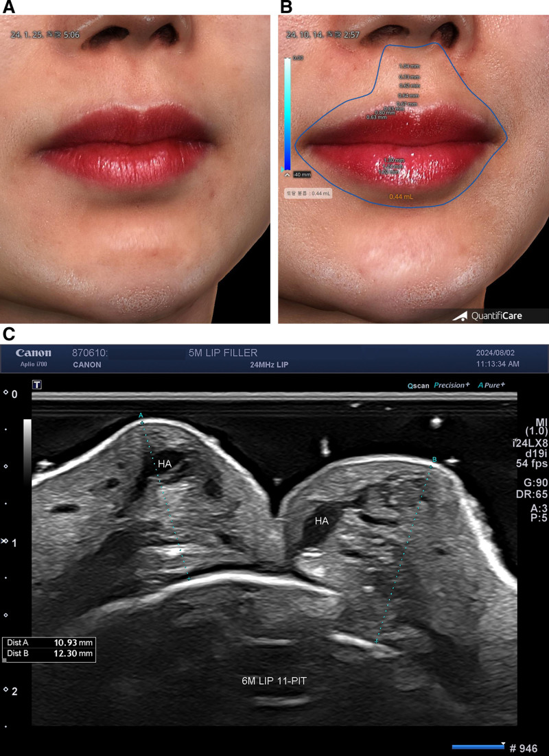This screenshot has height=756, width=549.
Task: Click the Dist B 12.30 mm result row
Action: coord(49,653)
